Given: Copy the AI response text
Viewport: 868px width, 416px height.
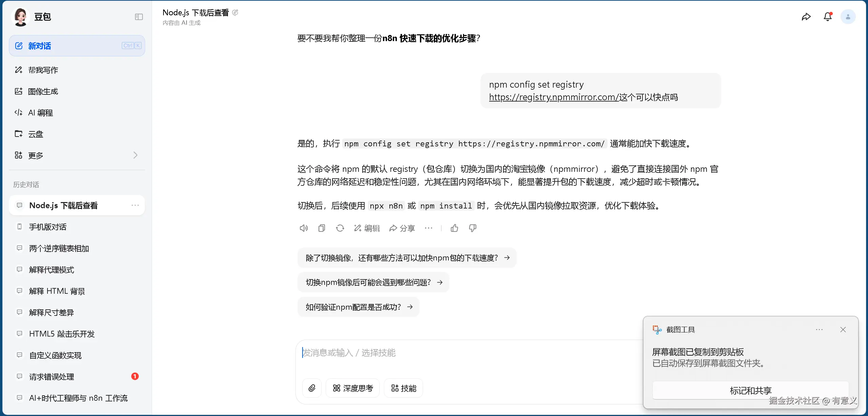Looking at the screenshot, I should click(x=322, y=228).
